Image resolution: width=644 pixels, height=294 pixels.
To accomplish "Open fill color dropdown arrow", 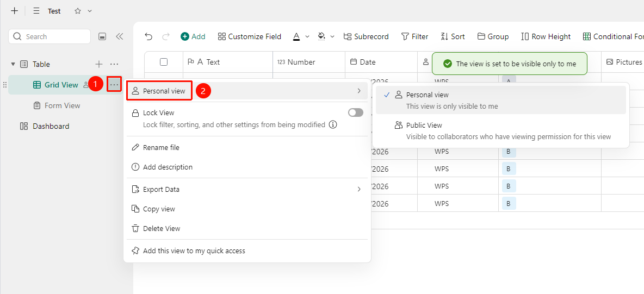I will 332,36.
